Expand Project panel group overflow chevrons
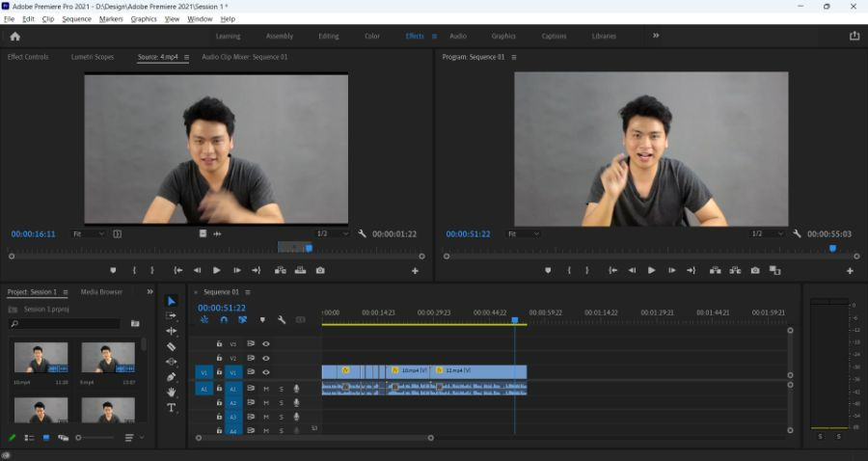Image resolution: width=868 pixels, height=461 pixels. pos(149,291)
